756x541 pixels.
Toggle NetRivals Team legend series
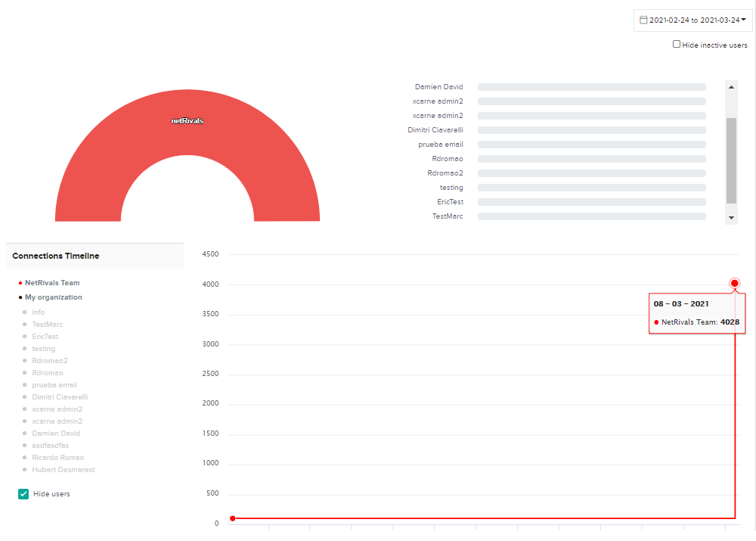pyautogui.click(x=51, y=282)
